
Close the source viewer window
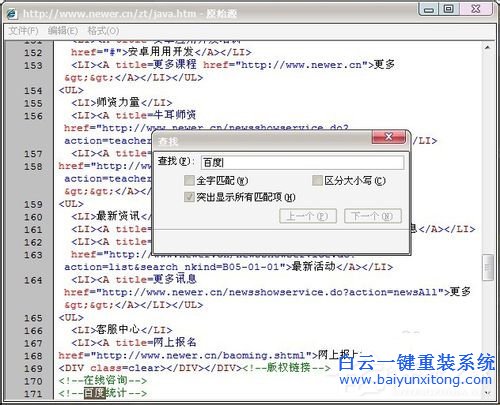click(x=476, y=9)
